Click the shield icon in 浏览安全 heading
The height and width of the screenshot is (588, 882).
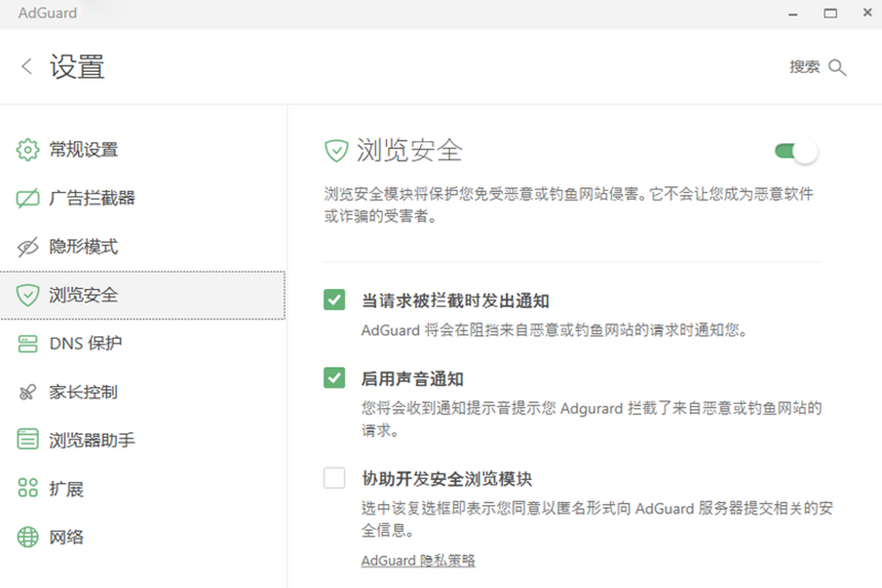(336, 151)
